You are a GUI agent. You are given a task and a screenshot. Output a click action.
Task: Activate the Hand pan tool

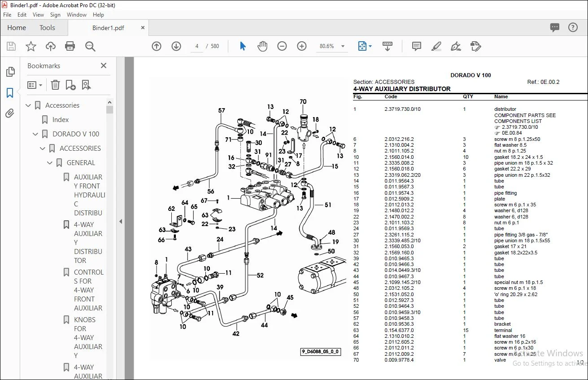pos(262,46)
